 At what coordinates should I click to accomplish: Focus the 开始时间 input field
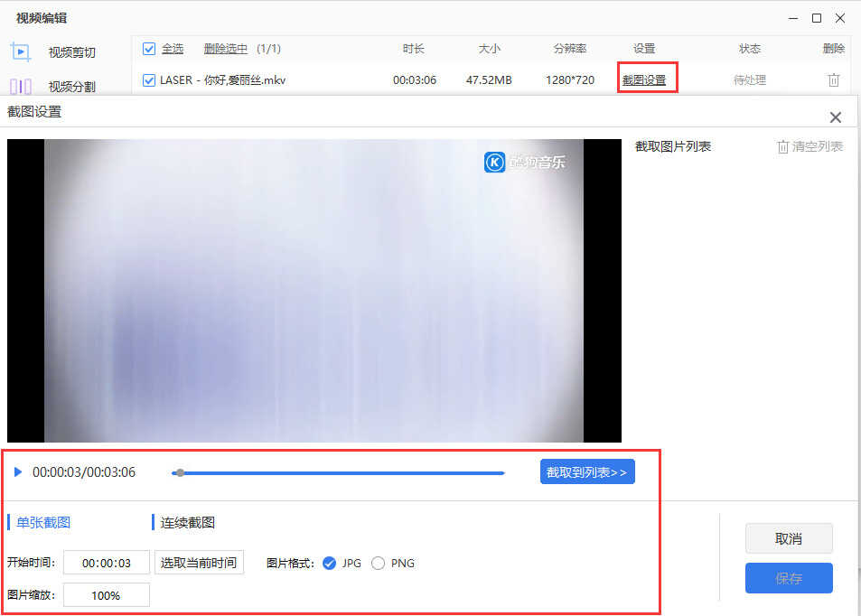(x=106, y=563)
